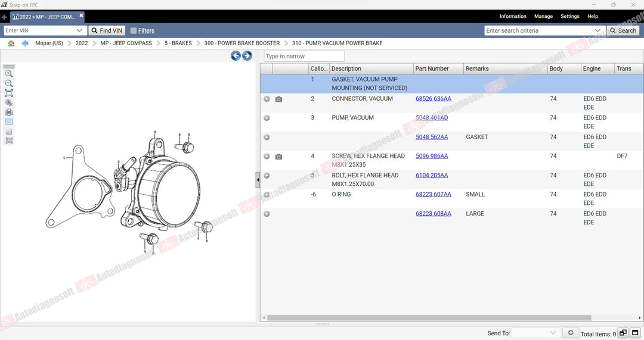Open the Manage menu
The width and height of the screenshot is (644, 340).
point(543,17)
